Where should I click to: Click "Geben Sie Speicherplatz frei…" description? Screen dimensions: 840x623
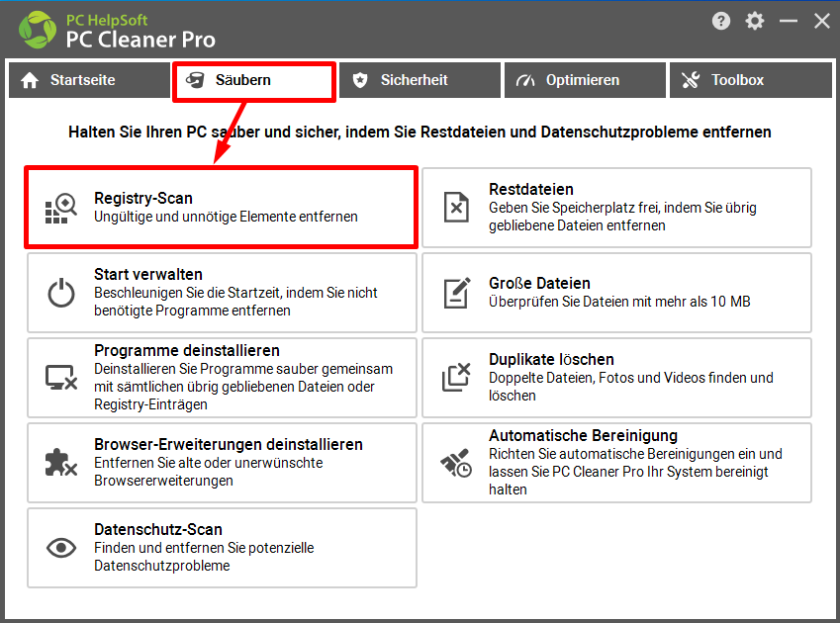tap(622, 217)
